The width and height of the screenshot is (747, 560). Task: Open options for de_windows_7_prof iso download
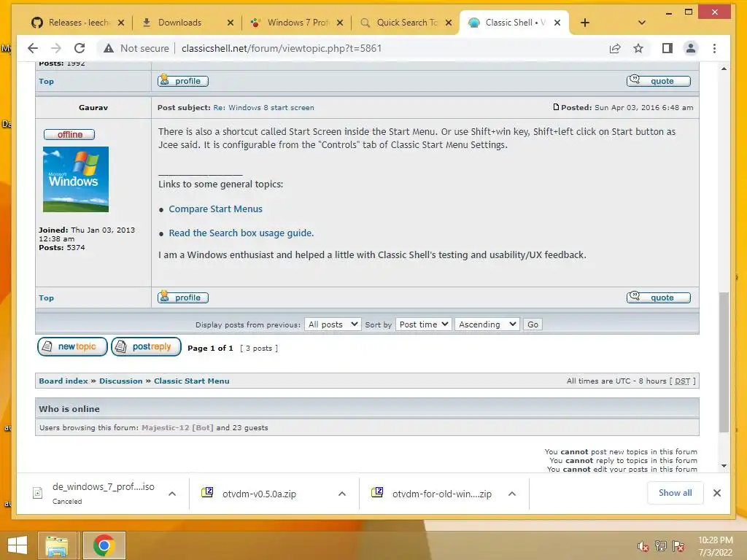[x=172, y=494]
